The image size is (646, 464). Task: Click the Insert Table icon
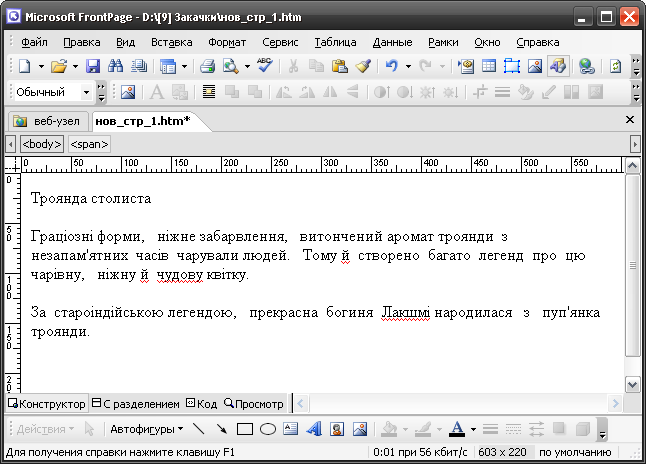click(x=490, y=67)
